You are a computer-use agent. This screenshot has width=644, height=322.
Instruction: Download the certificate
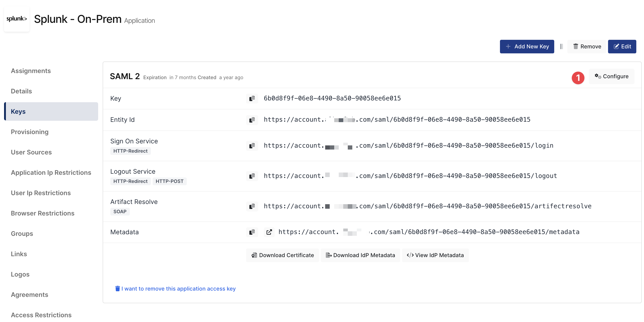(282, 255)
